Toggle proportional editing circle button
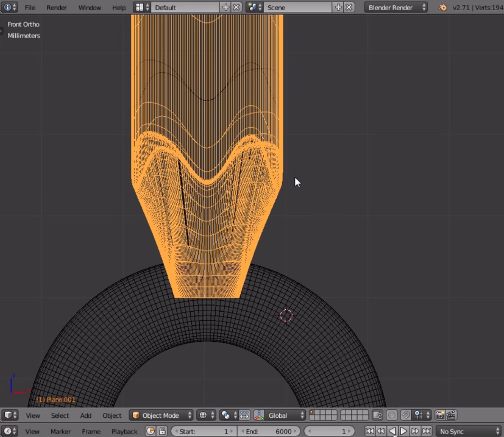Screen dimensions: 504x437 (x=392, y=415)
